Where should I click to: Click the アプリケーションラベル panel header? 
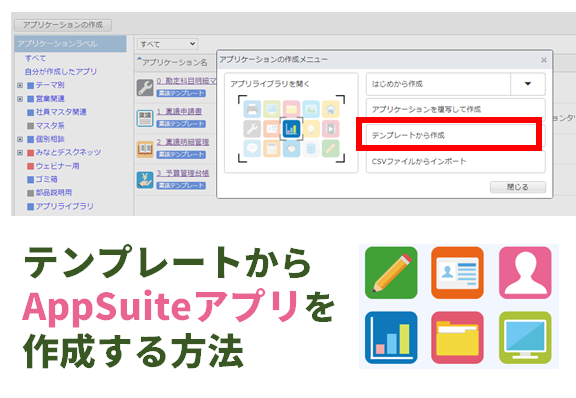[x=70, y=44]
